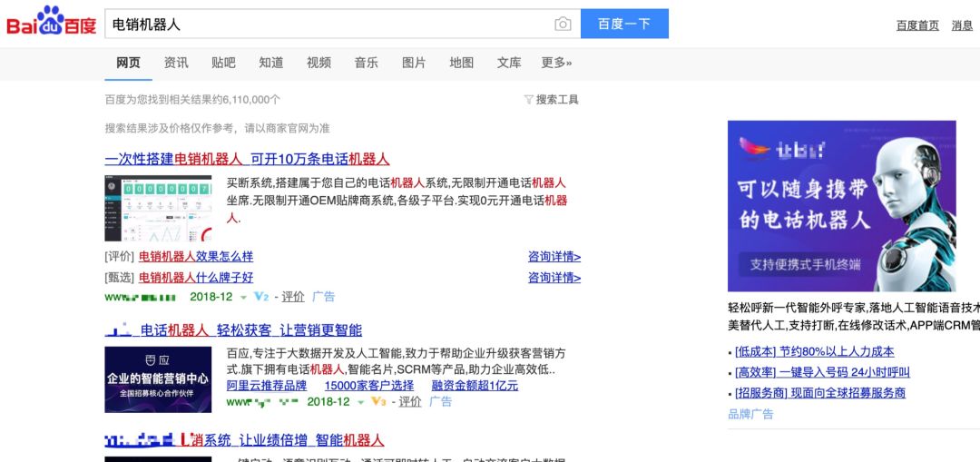980x462 pixels.
Task: Open 搜索工具 options
Action: click(x=557, y=100)
